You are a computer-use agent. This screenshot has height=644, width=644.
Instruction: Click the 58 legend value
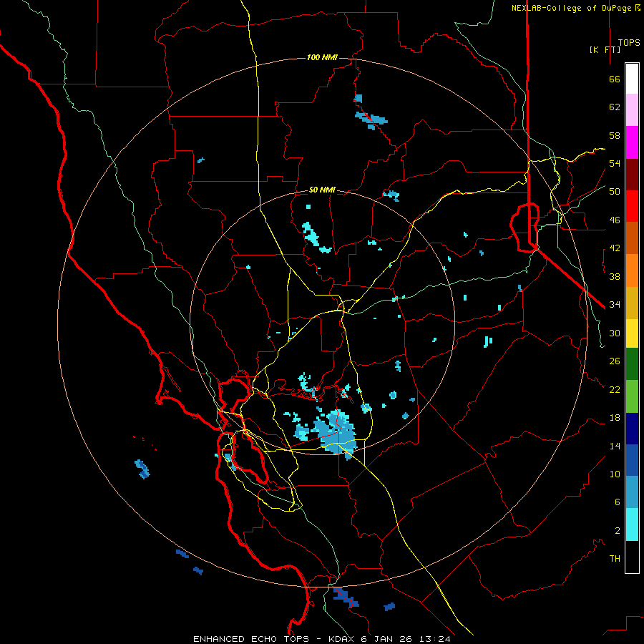coord(615,135)
